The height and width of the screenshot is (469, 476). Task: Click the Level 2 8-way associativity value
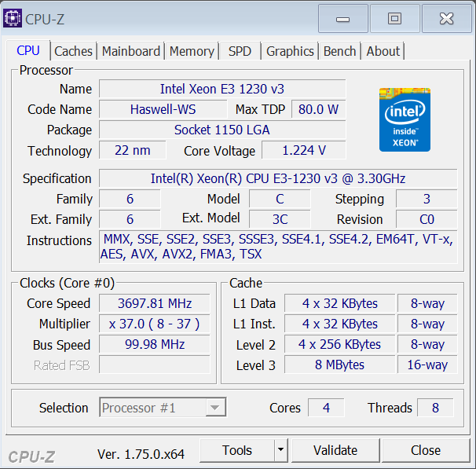(x=427, y=344)
